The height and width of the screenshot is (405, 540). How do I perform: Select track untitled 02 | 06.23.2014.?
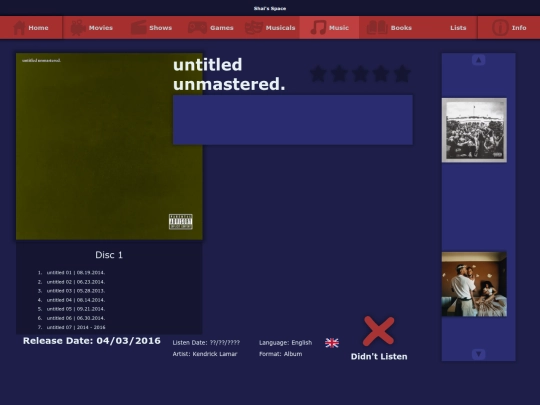click(76, 282)
